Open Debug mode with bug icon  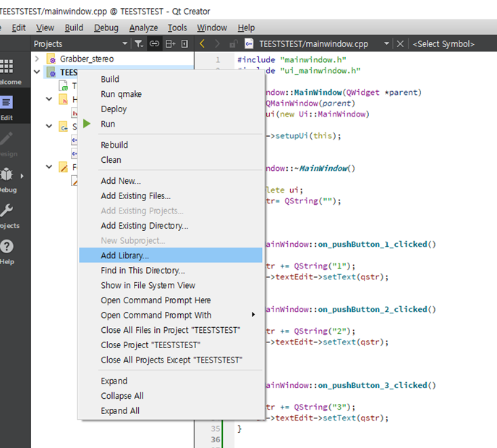click(7, 178)
